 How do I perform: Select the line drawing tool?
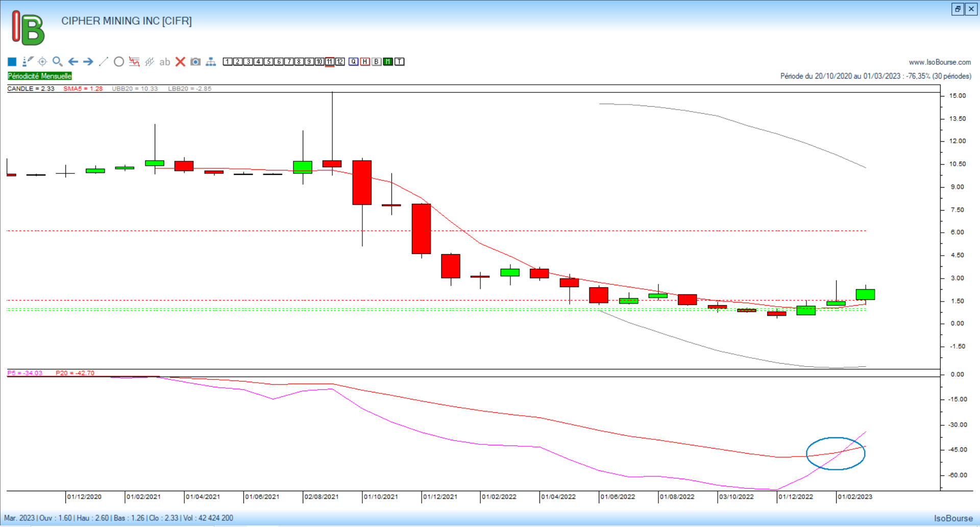click(x=104, y=62)
